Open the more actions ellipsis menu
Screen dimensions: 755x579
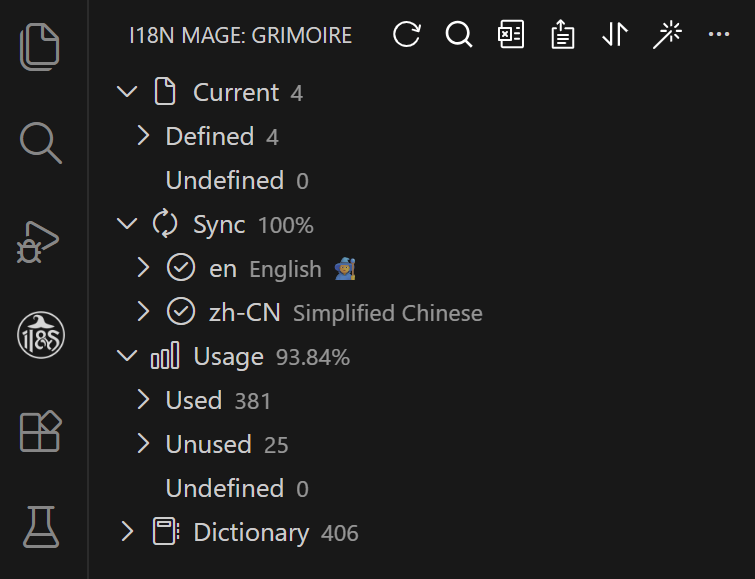[718, 35]
